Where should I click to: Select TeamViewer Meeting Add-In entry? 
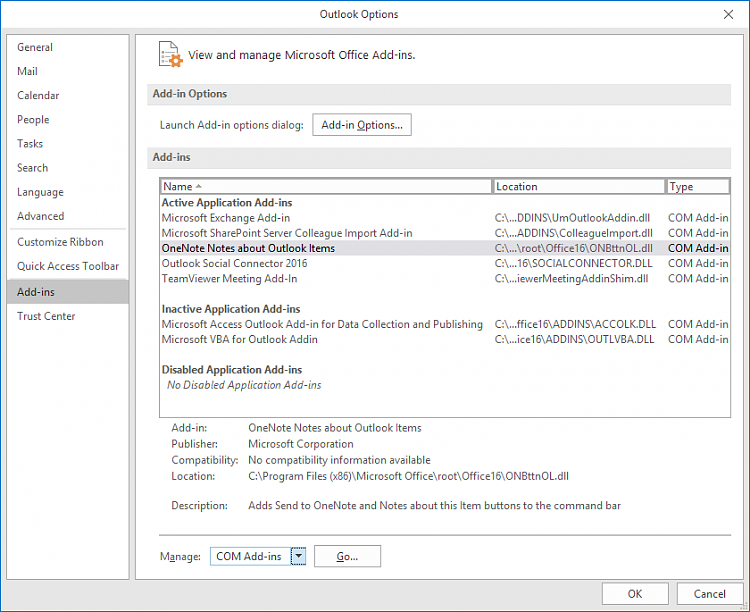(x=230, y=278)
